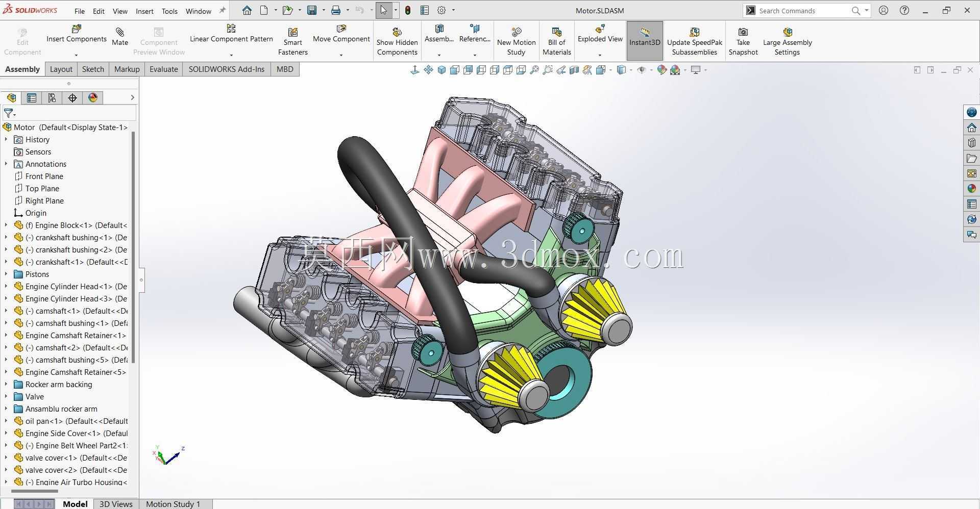Open the DisplayManager tab with color sphere
Screen dimensions: 980x509
click(93, 98)
